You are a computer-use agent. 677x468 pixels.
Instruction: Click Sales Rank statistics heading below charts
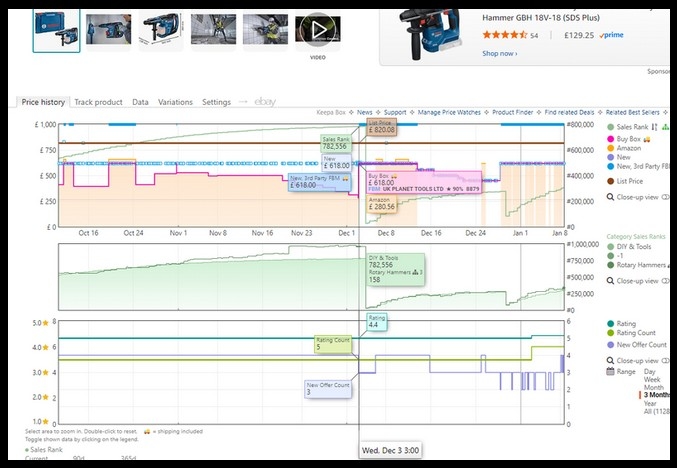46,450
